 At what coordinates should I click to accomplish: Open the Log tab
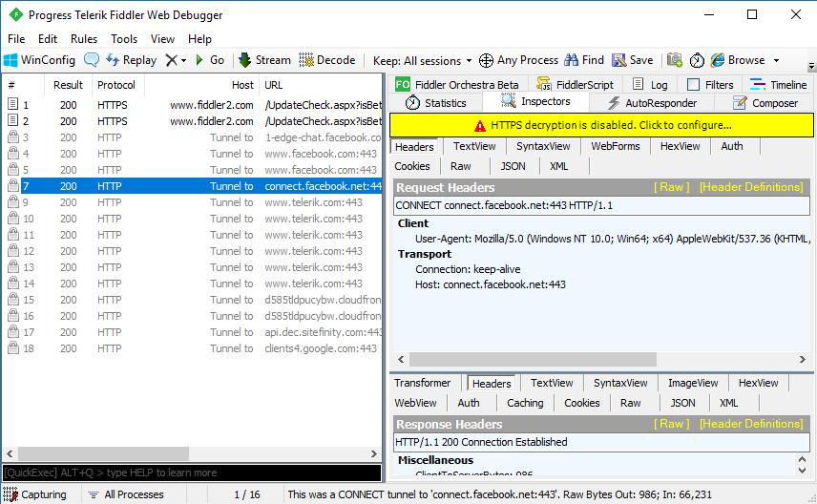[x=650, y=84]
